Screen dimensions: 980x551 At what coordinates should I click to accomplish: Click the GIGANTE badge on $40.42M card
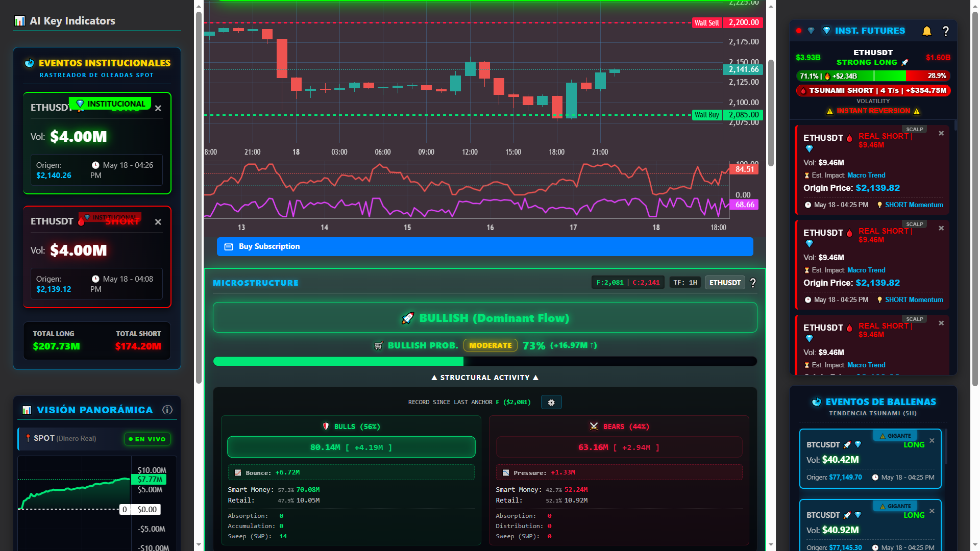895,436
